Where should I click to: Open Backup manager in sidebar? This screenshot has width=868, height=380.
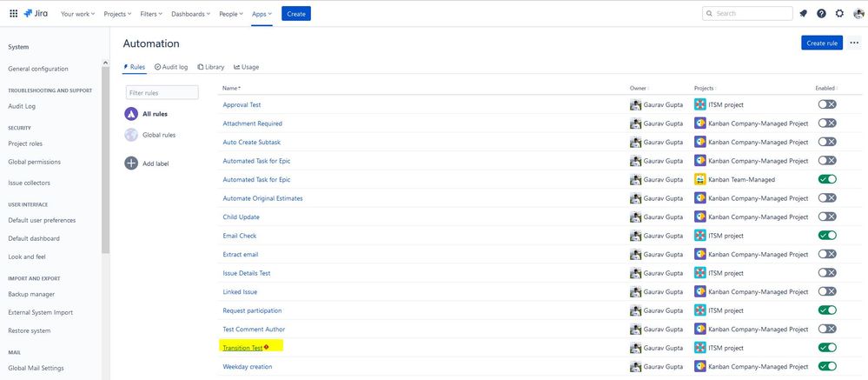click(31, 294)
